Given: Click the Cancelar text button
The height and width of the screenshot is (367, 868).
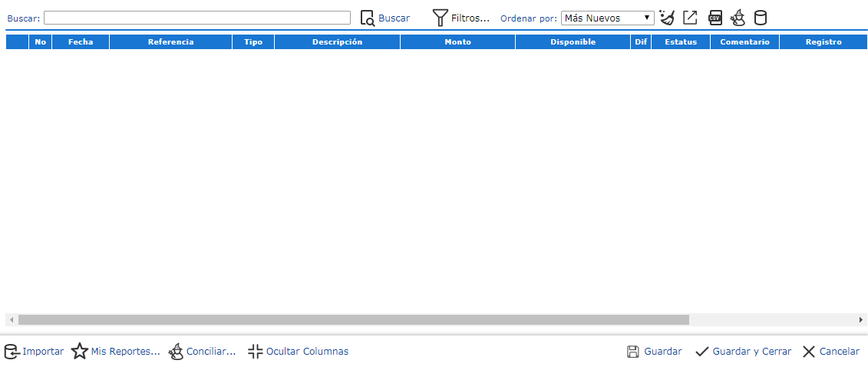Looking at the screenshot, I should click(839, 352).
